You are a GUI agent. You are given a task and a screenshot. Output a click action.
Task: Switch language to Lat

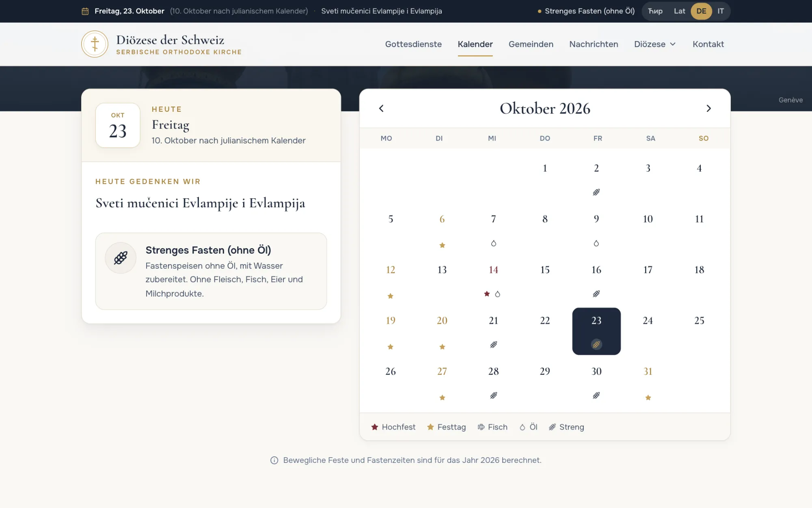click(679, 11)
